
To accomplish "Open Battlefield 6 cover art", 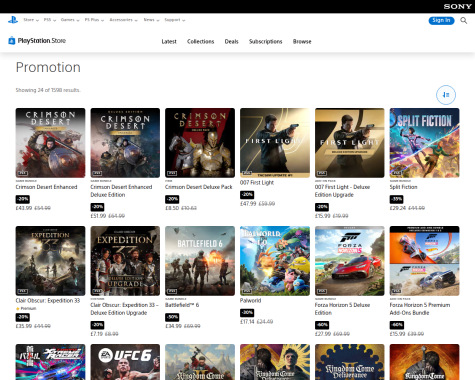I will pos(200,261).
